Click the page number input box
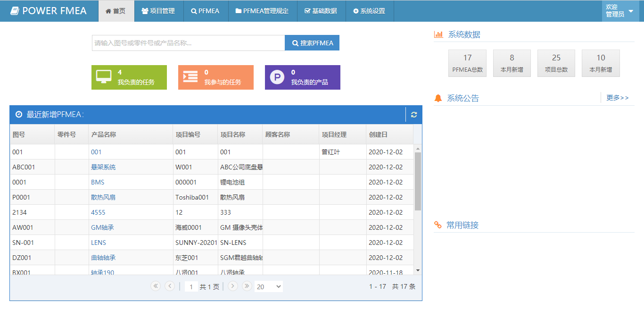644x310 pixels. (x=191, y=286)
